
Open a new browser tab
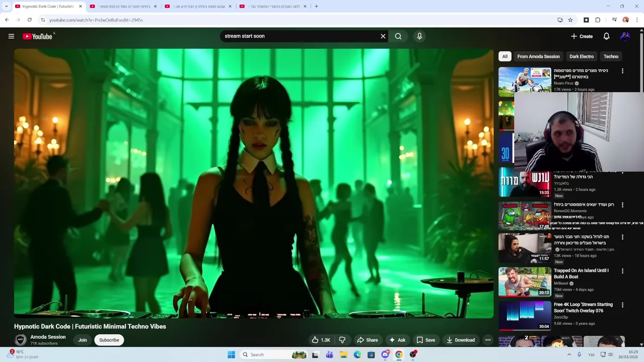coord(316,7)
